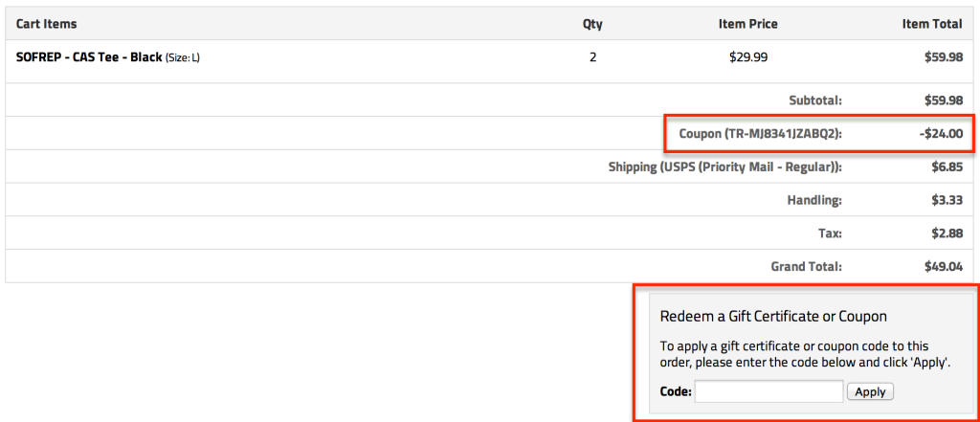The width and height of the screenshot is (980, 422).
Task: Click the $29.99 item price
Action: click(747, 57)
